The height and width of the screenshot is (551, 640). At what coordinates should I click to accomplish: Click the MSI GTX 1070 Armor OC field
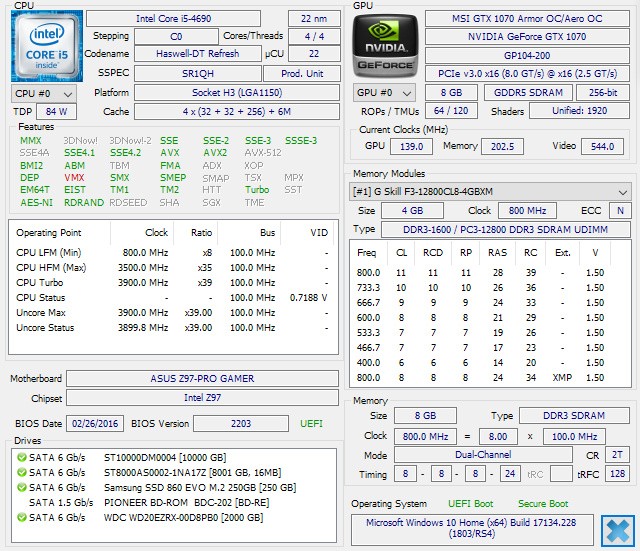527,19
